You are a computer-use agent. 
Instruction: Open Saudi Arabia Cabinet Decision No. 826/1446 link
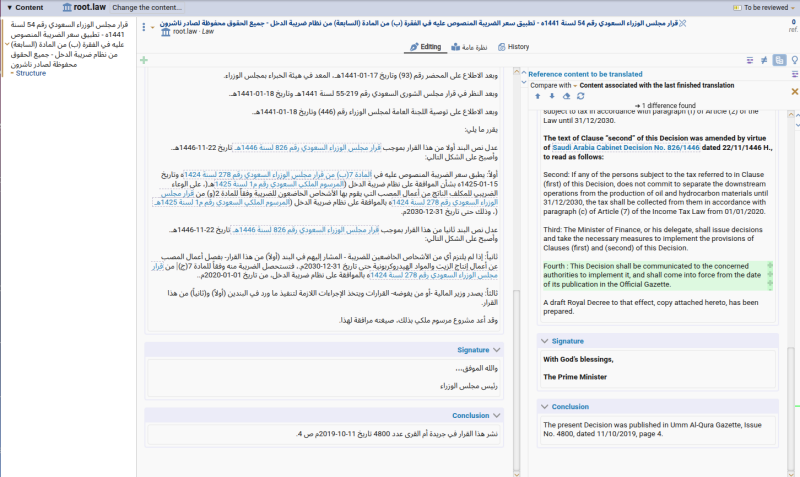coord(626,147)
